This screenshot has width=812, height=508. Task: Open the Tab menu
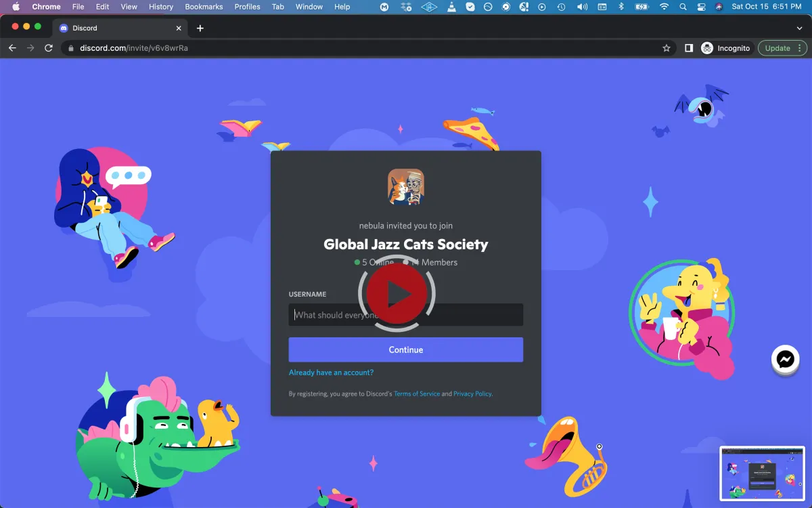pos(278,7)
